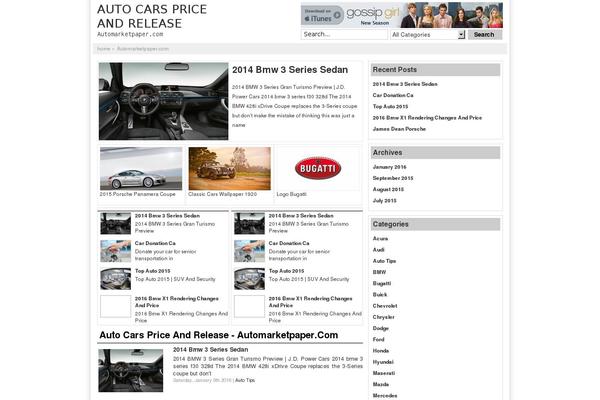
Task: Click the Gossip Girl iTunes banner ad
Action: click(x=402, y=15)
